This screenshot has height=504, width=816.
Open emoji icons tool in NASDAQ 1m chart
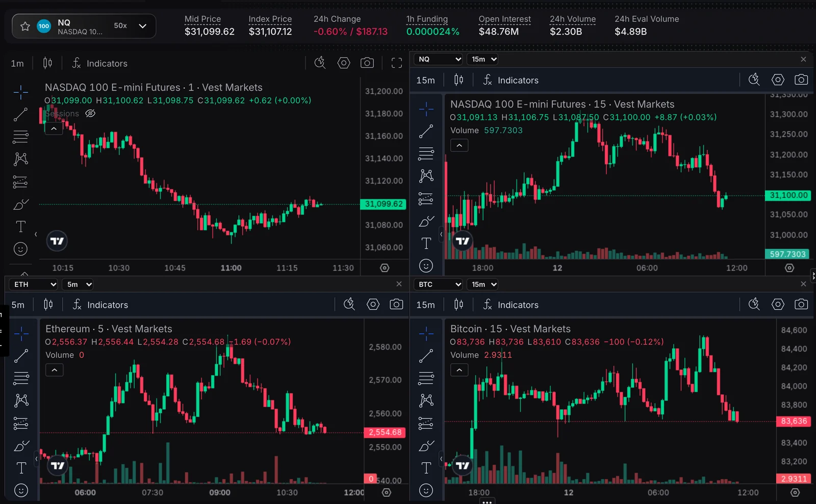(20, 249)
